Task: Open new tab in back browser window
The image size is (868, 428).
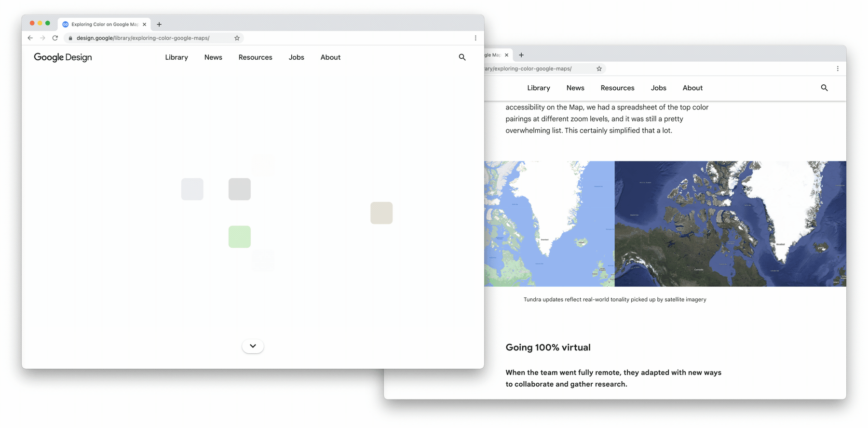Action: coord(521,55)
